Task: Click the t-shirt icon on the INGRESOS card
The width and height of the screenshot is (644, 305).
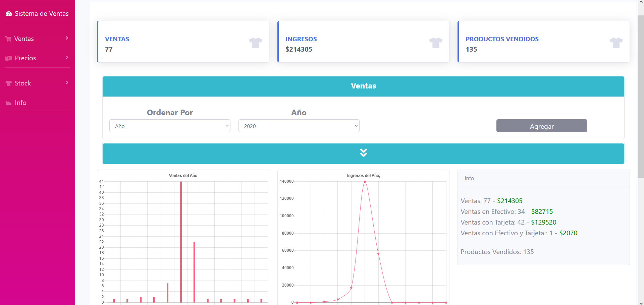Action: (436, 43)
